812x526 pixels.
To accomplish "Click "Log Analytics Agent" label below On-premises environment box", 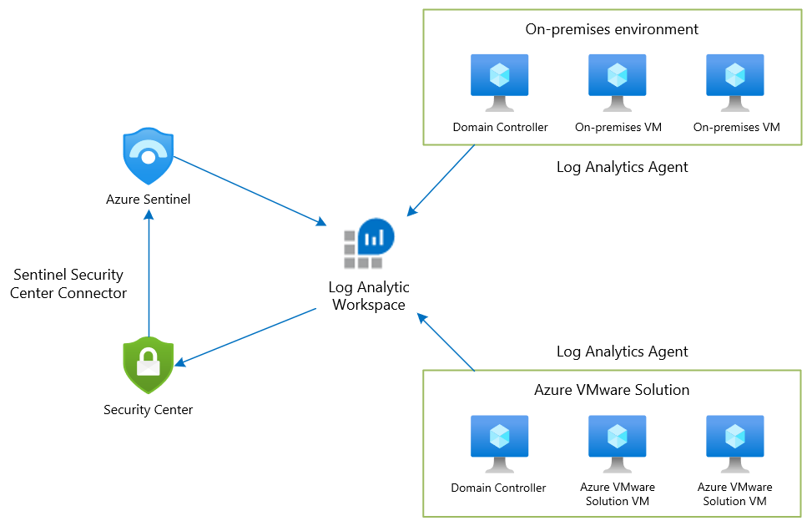I will (x=622, y=167).
